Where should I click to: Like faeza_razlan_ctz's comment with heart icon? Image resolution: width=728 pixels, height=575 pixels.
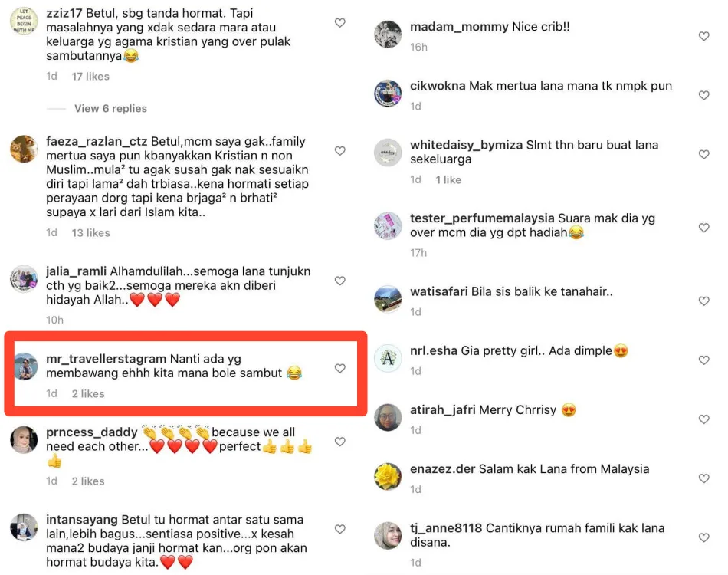click(x=339, y=151)
